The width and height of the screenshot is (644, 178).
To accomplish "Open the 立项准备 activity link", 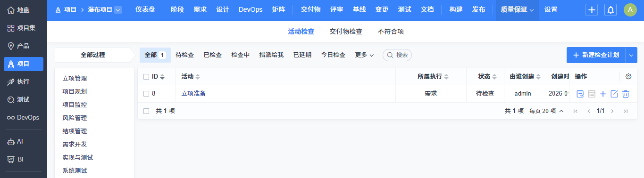I will click(193, 94).
